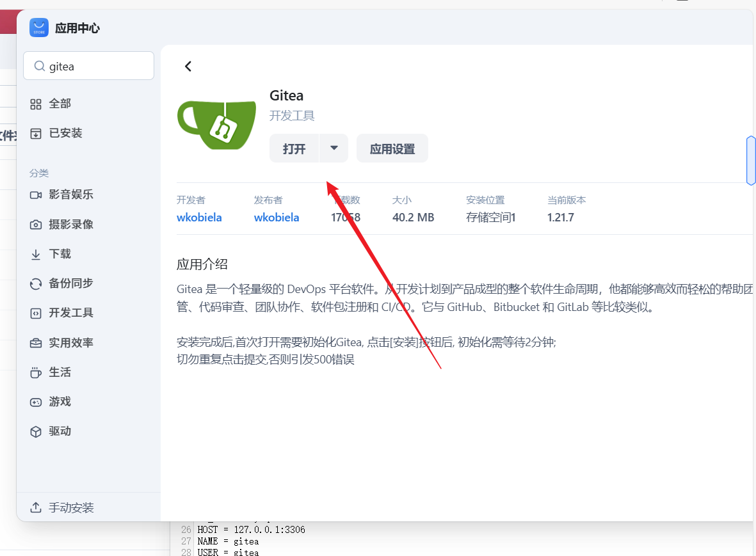Click the 实用效率 briefcase icon
Image resolution: width=756 pixels, height=556 pixels.
[x=36, y=343]
